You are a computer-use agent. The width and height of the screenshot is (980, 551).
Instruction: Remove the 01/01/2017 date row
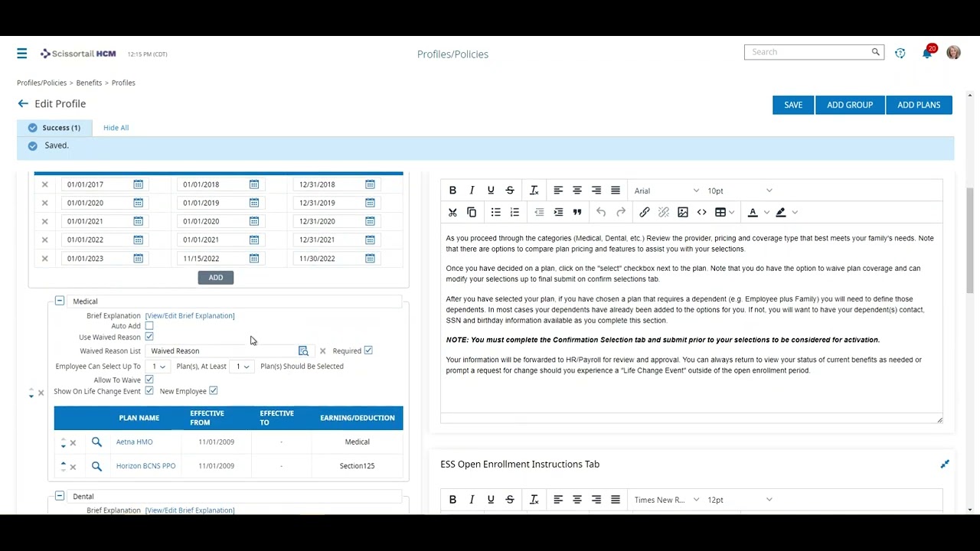click(44, 184)
